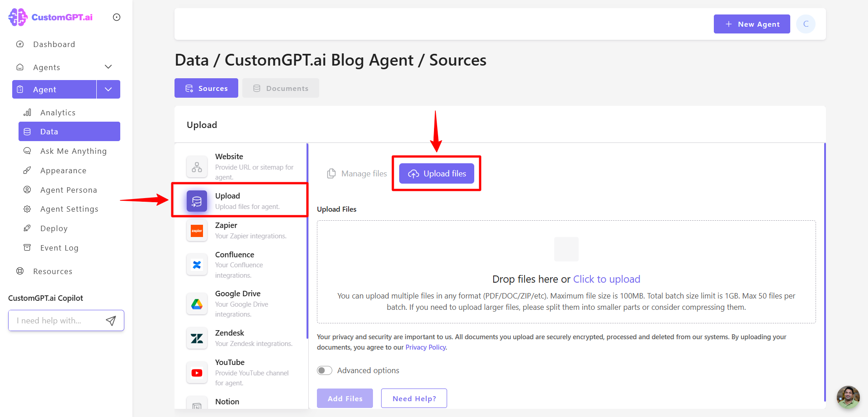868x417 pixels.
Task: Click the New Agent button
Action: 752,24
